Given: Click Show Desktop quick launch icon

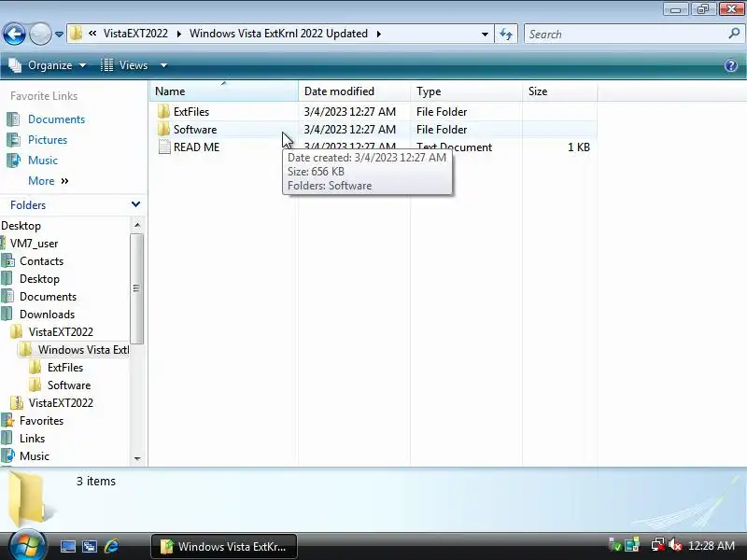Looking at the screenshot, I should click(67, 546).
